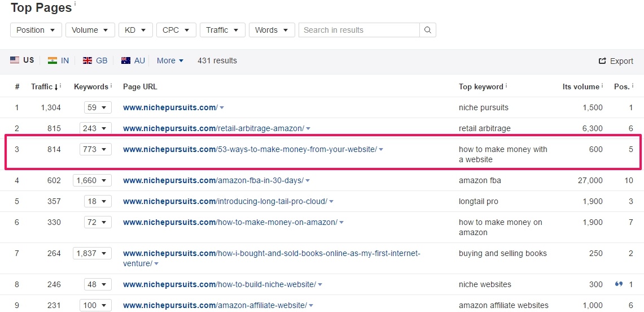
Task: Expand the 243 keywords dropdown
Action: [x=96, y=128]
